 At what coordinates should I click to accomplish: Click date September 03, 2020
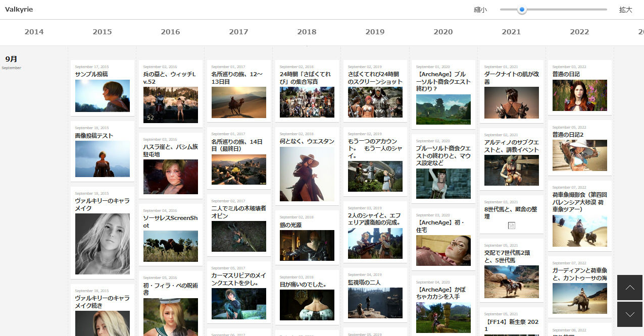pos(433,215)
